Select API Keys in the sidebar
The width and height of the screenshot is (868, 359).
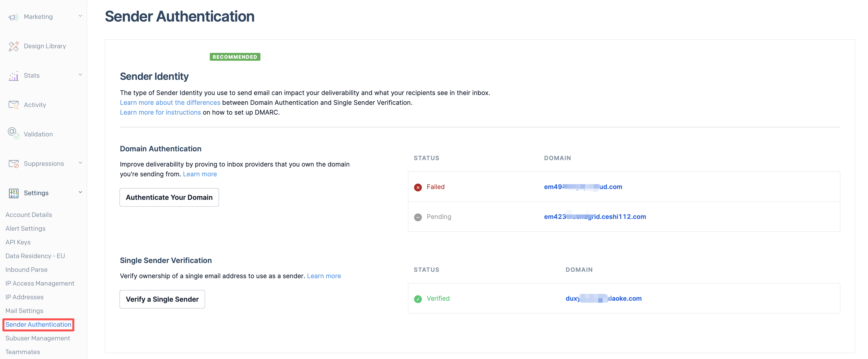pos(18,242)
